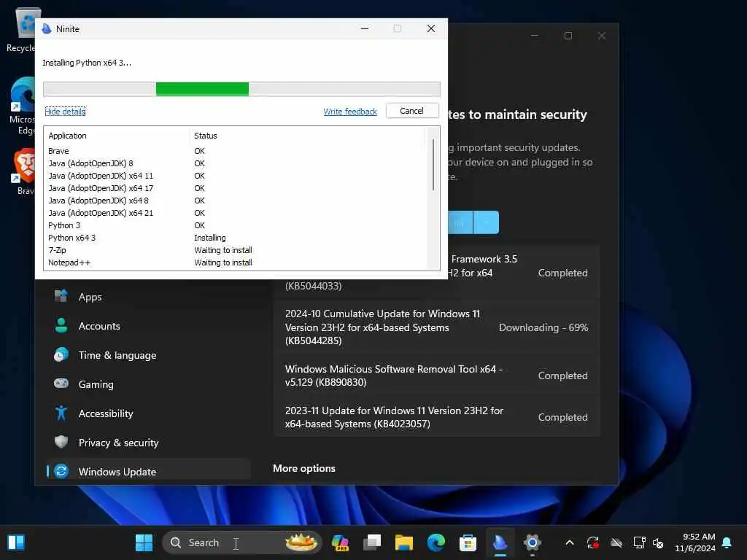Open the Brave desktop shortcut
This screenshot has width=747, height=560.
coord(24,172)
